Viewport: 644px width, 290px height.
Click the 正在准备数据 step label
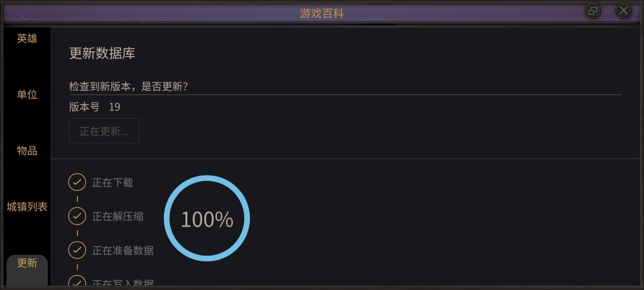pyautogui.click(x=123, y=251)
